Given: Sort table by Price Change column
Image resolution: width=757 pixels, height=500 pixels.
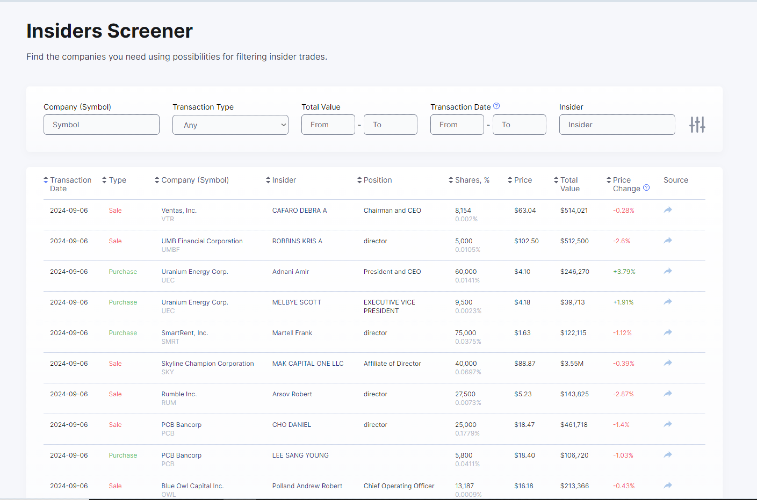Looking at the screenshot, I should 623,184.
